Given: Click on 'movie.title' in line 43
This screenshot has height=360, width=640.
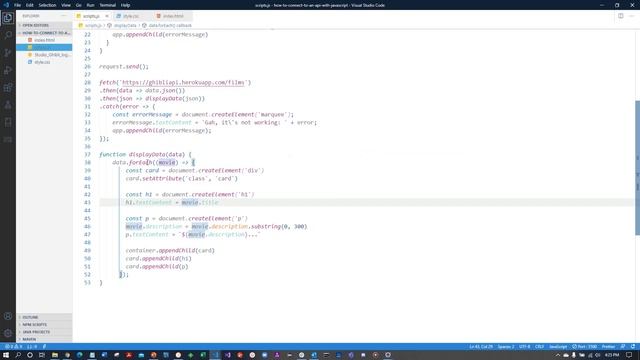Looking at the screenshot, I should tap(200, 202).
